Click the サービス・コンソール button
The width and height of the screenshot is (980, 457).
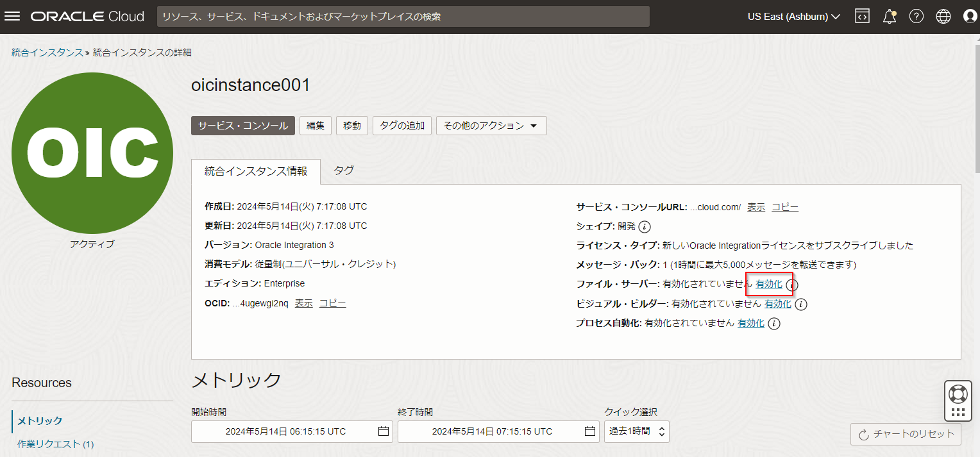[243, 126]
